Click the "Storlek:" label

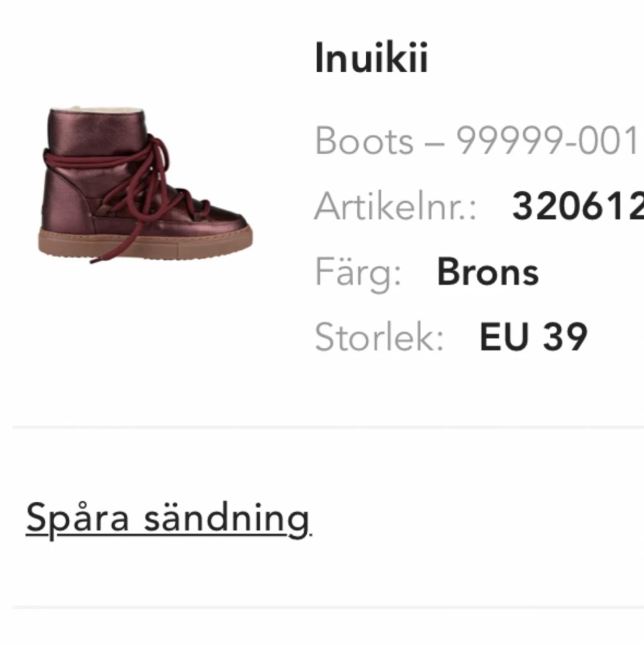379,337
